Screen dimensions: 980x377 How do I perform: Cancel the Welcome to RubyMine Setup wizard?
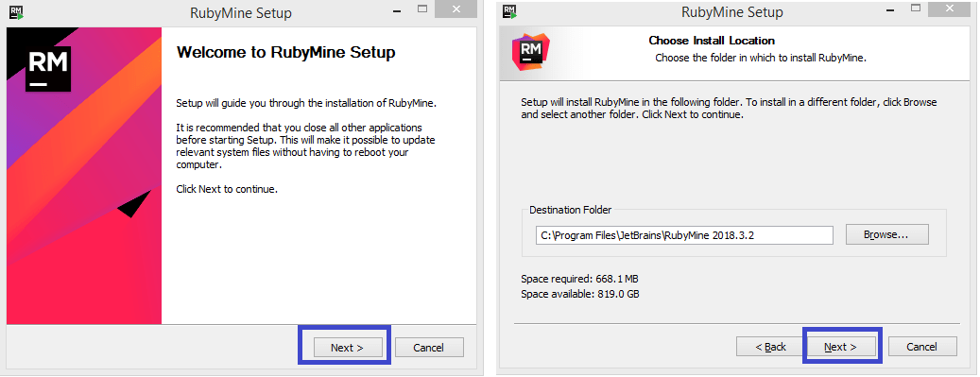pos(429,348)
